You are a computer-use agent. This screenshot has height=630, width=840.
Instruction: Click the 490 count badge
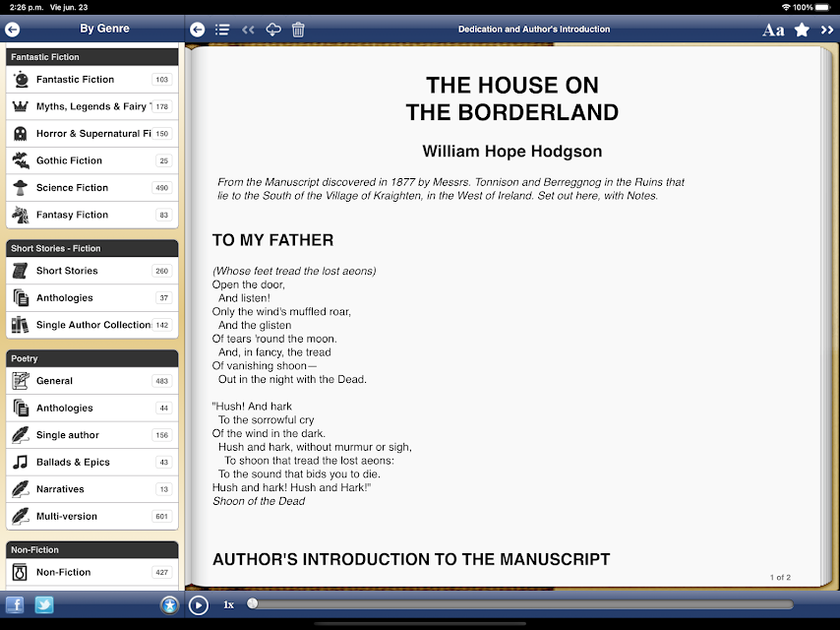click(161, 188)
